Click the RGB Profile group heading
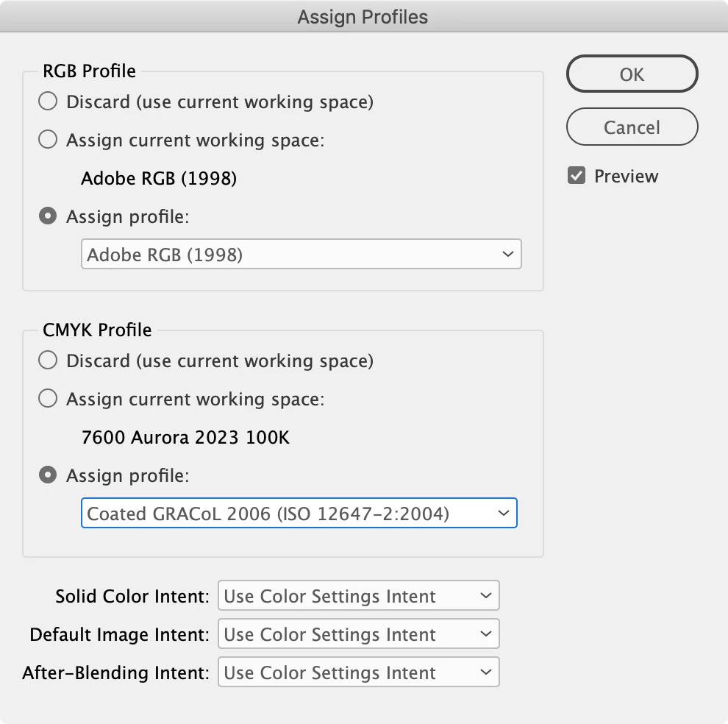The width and height of the screenshot is (728, 724). (90, 71)
